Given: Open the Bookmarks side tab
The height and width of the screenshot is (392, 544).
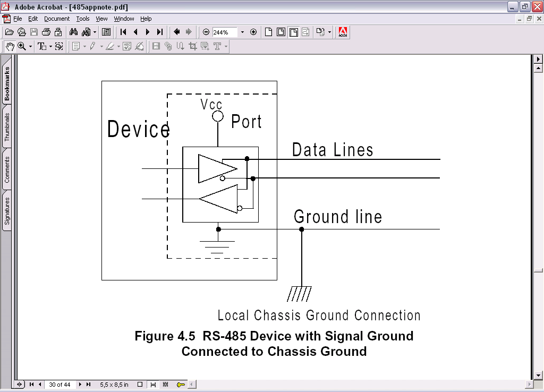Looking at the screenshot, I should tap(7, 84).
